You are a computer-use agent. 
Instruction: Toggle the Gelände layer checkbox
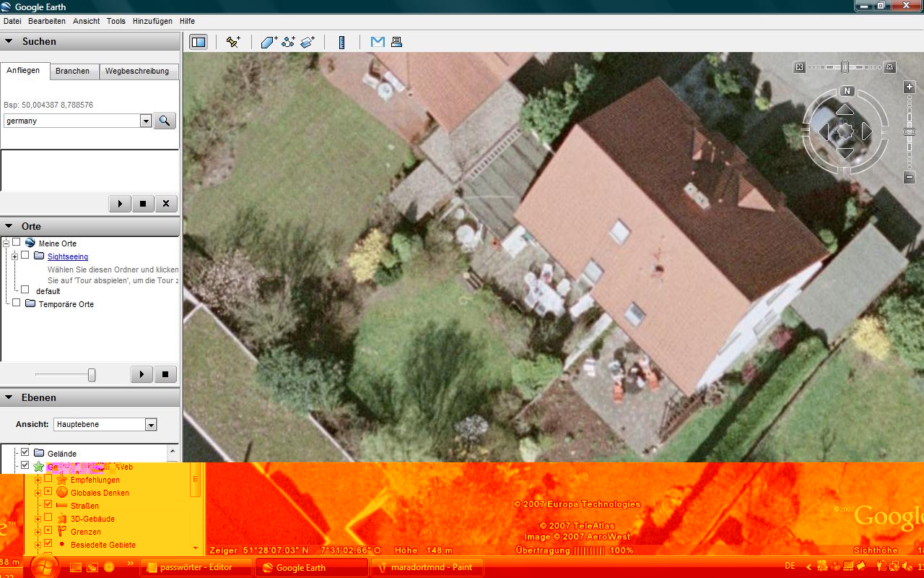(x=25, y=452)
